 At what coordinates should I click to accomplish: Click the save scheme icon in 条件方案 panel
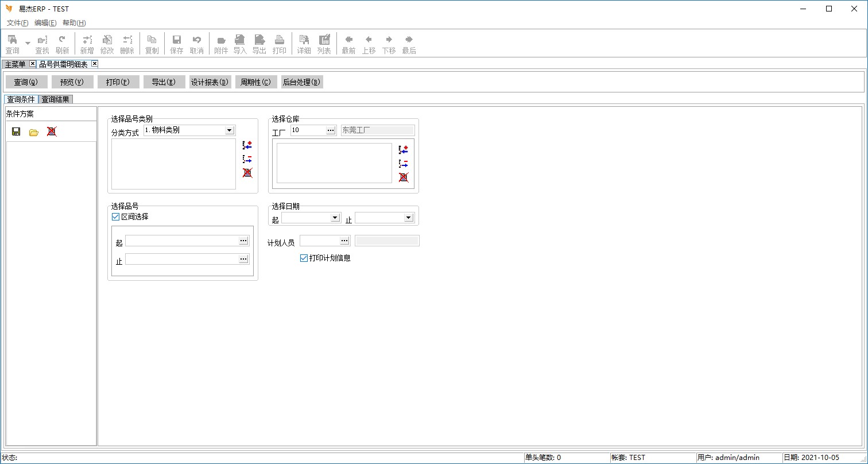[16, 132]
